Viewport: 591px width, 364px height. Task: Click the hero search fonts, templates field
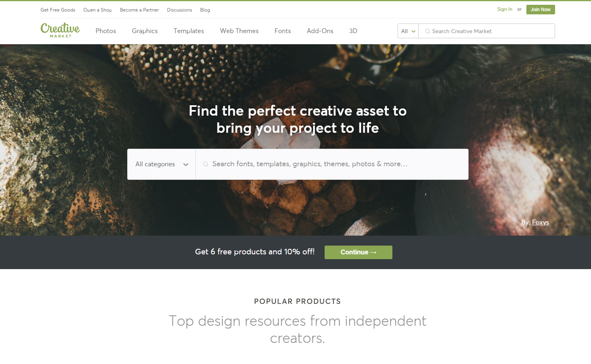coord(332,164)
